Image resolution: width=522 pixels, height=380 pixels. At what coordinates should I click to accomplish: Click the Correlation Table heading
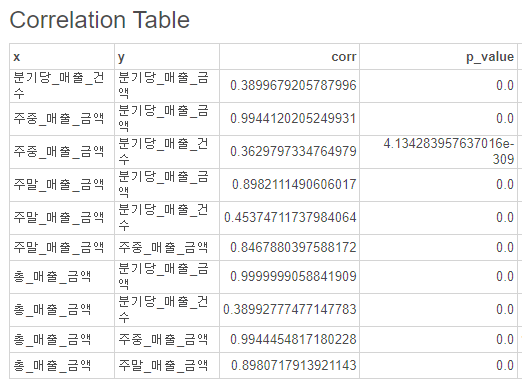point(100,20)
